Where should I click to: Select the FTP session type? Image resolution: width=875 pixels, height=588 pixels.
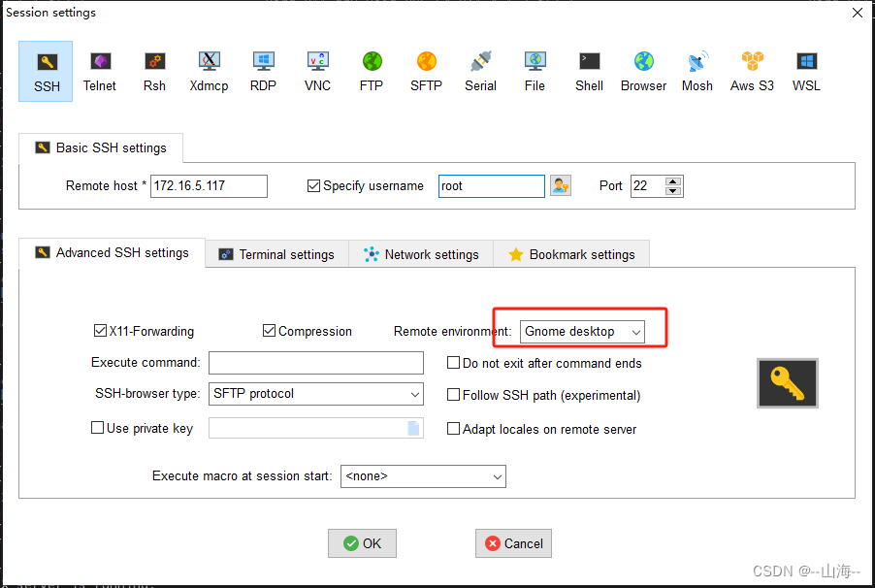tap(372, 71)
